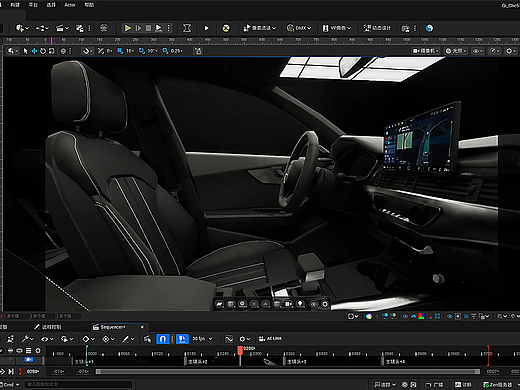Viewport: 520px width, 390px height.
Task: Open the Sequencer curve editor icon
Action: click(x=229, y=339)
